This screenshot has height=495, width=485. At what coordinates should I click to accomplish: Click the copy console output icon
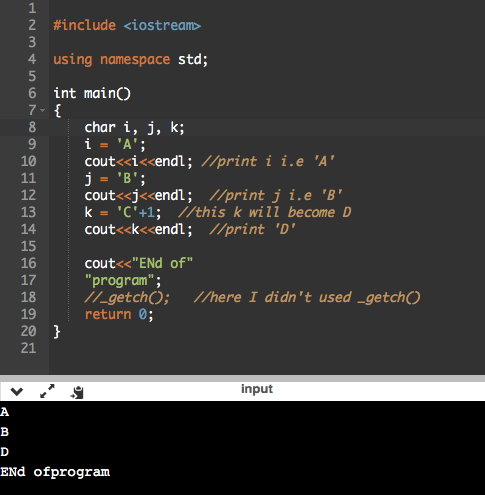77,392
